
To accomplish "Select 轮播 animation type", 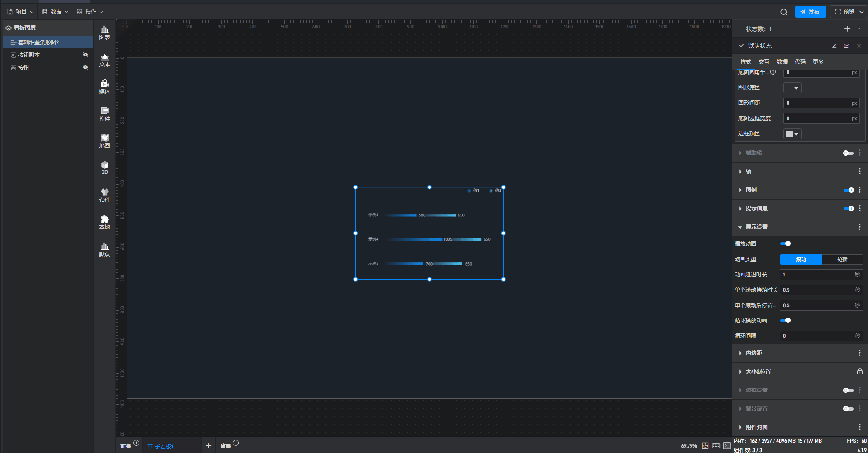I will pos(842,259).
